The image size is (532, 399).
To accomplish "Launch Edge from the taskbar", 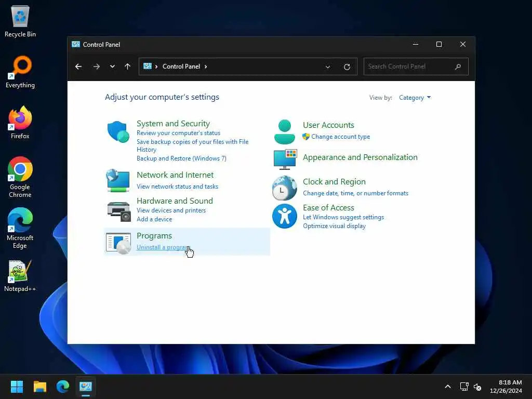I will point(63,387).
